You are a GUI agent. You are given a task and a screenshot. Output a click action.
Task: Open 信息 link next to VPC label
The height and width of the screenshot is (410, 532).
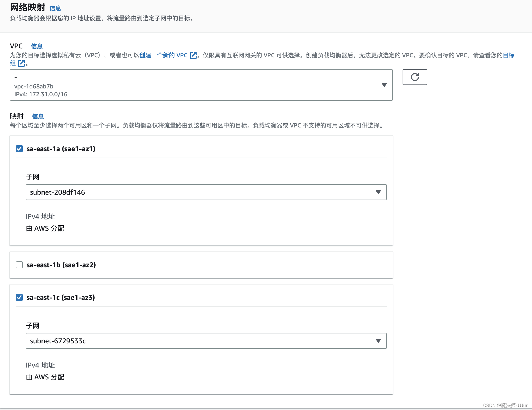(37, 46)
